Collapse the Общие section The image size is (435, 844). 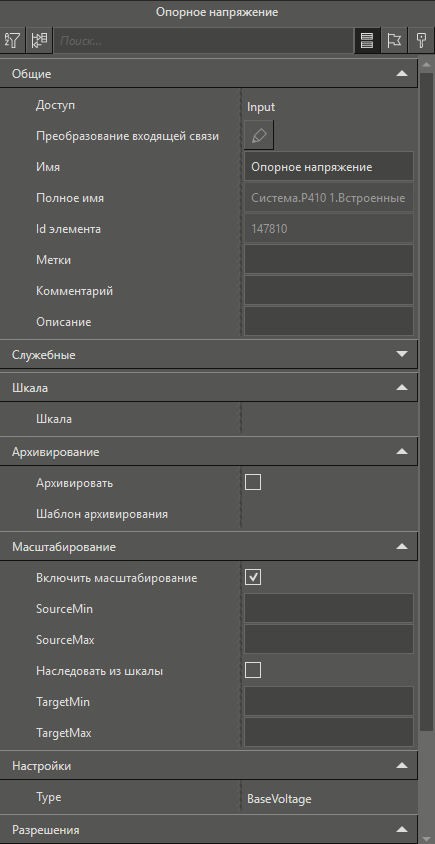pyautogui.click(x=402, y=74)
